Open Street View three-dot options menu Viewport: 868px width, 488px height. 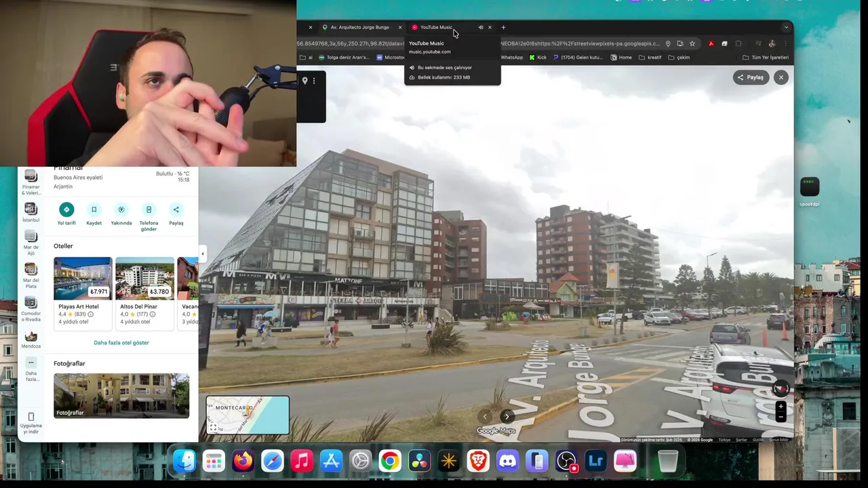[314, 81]
